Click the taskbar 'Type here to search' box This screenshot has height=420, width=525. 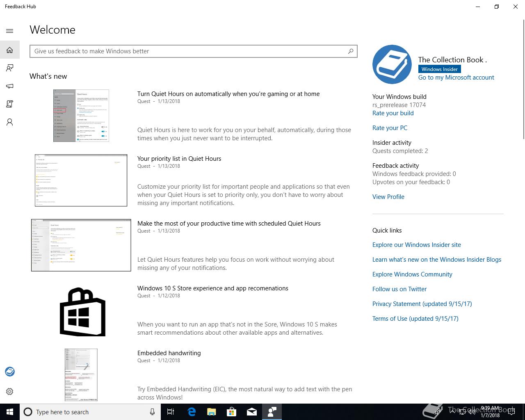pyautogui.click(x=90, y=412)
